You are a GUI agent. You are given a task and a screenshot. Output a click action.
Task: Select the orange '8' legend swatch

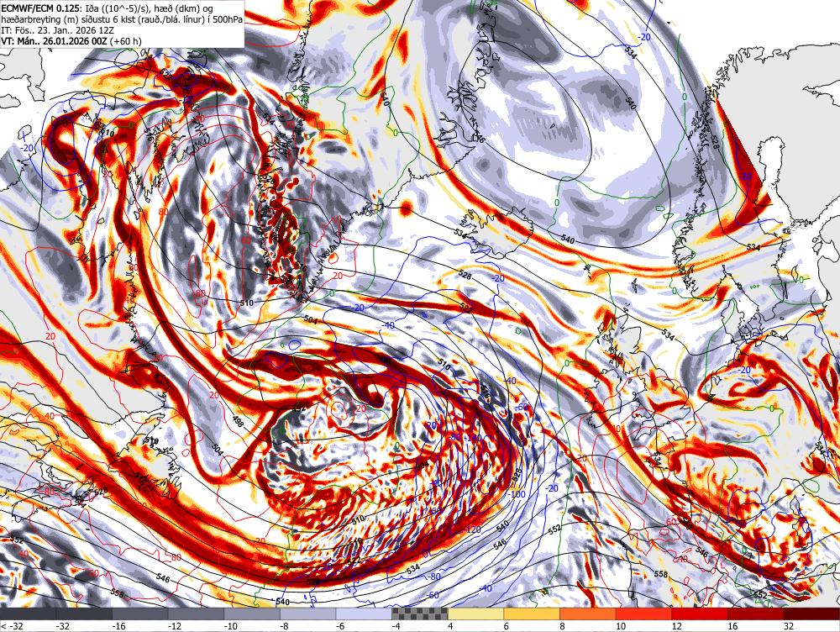588,614
